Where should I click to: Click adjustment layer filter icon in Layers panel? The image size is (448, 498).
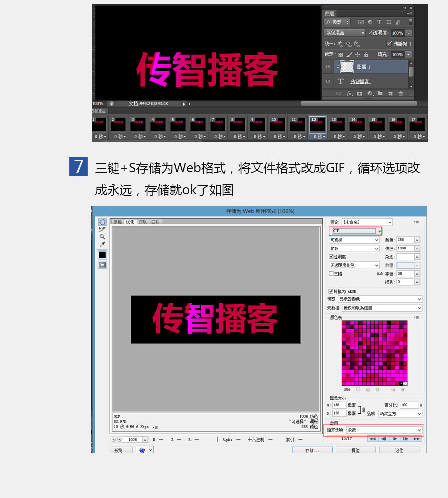coord(370,22)
